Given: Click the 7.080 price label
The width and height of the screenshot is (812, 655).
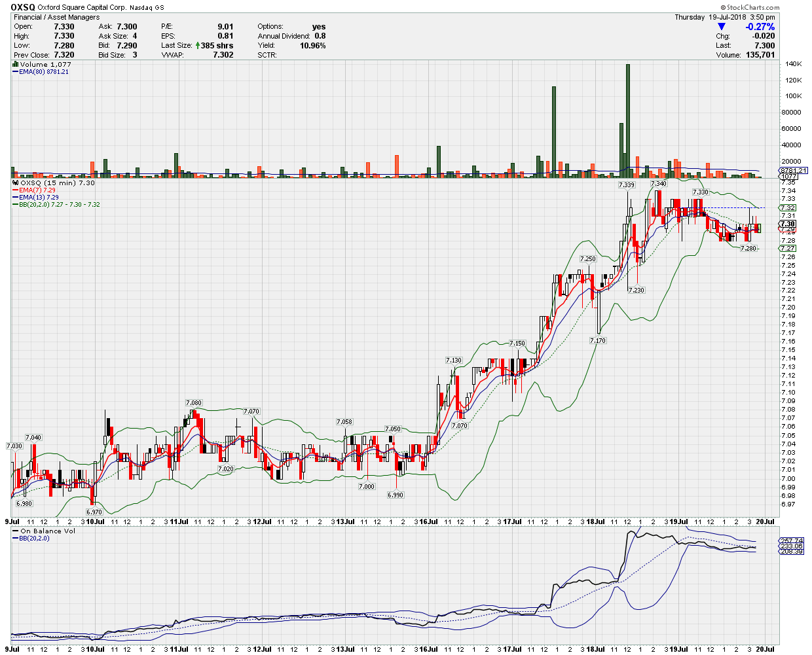Looking at the screenshot, I should 194,403.
